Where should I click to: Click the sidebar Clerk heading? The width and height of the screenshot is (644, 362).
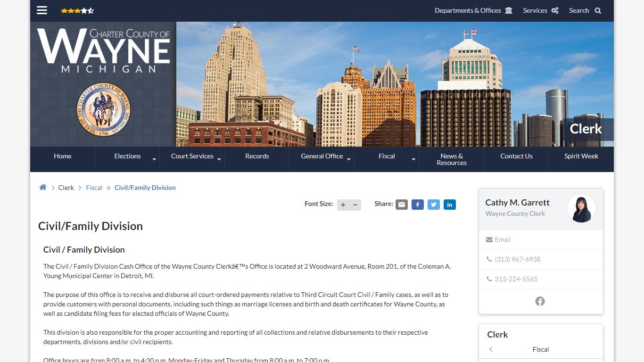pyautogui.click(x=497, y=335)
